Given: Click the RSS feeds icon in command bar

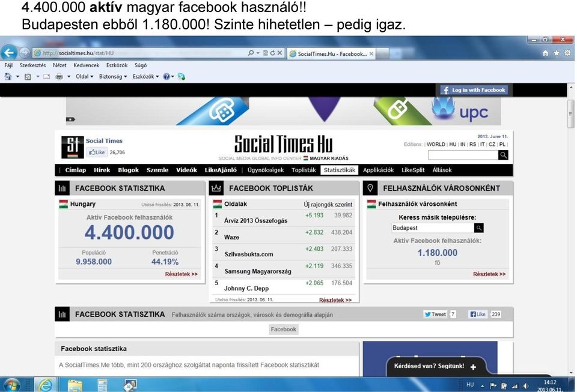Looking at the screenshot, I should 28,76.
